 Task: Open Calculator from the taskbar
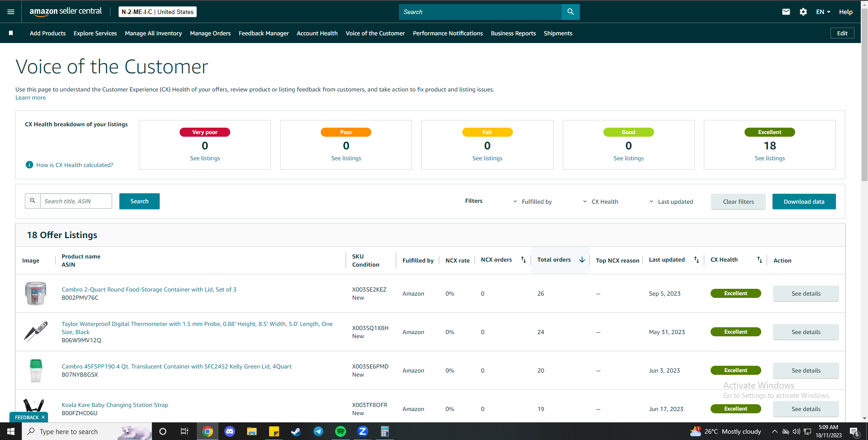(385, 431)
